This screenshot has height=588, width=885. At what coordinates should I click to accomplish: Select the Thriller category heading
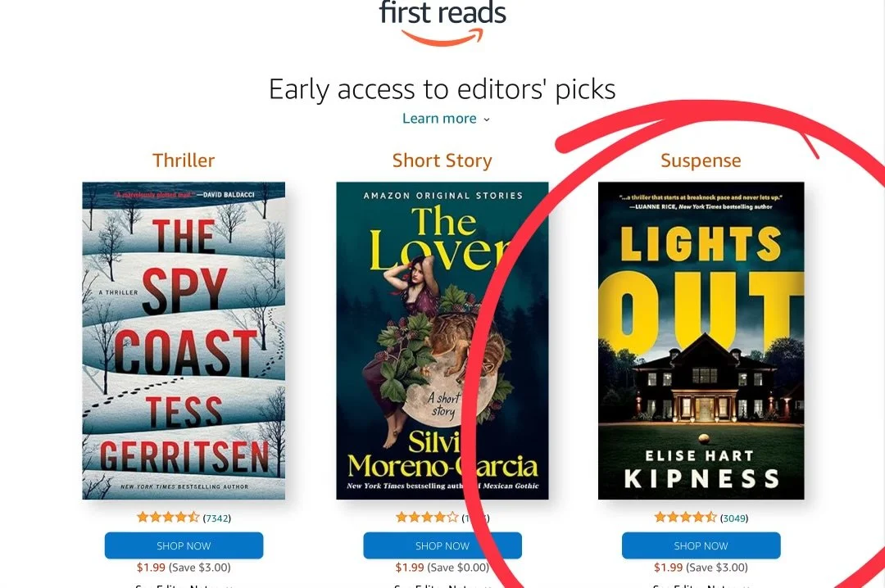tap(184, 161)
